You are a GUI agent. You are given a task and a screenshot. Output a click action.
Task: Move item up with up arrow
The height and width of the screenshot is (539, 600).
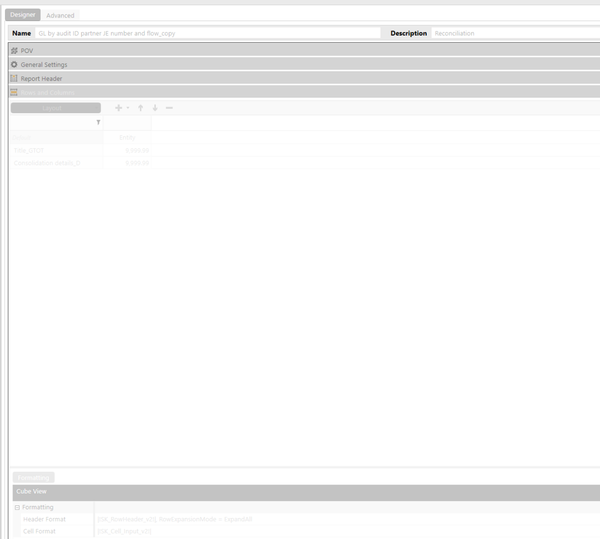[140, 108]
